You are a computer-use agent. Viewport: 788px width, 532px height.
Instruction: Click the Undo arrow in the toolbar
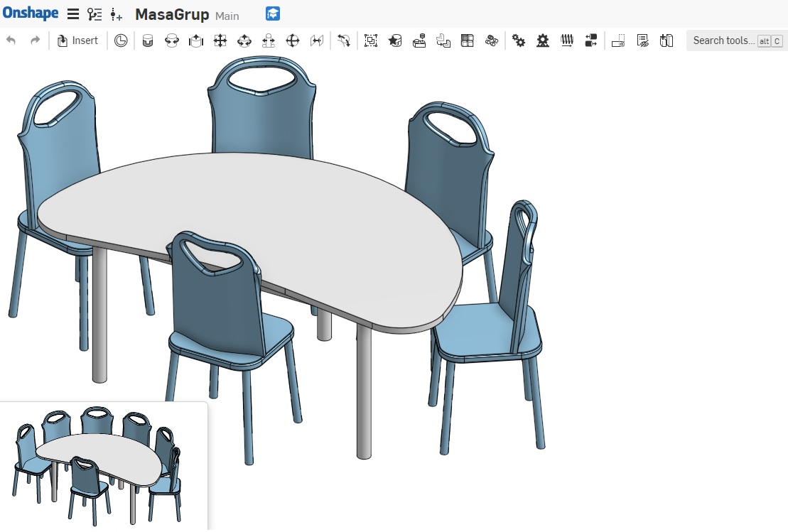(x=11, y=40)
